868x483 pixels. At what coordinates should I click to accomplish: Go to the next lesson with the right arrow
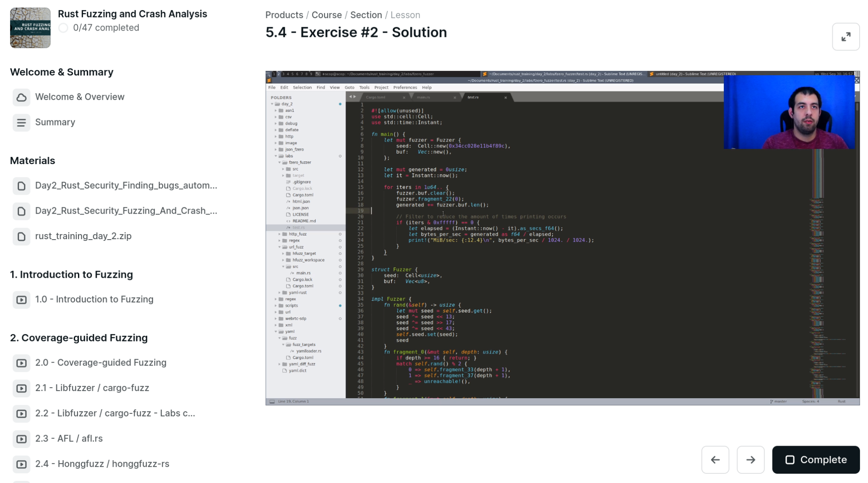click(750, 460)
